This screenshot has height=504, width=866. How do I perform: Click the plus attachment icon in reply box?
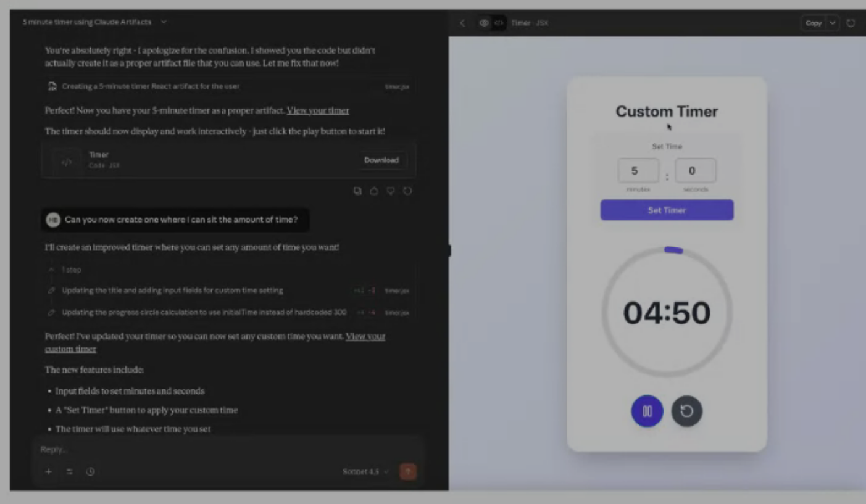point(49,471)
